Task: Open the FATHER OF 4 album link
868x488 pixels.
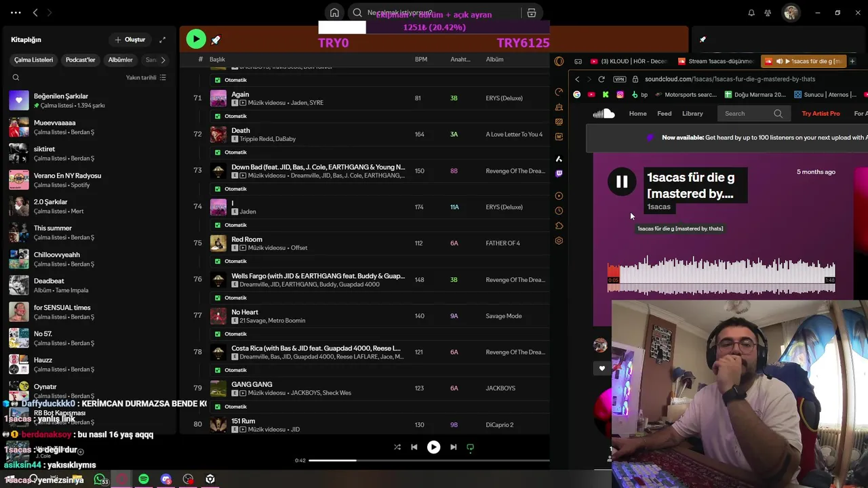Action: coord(502,243)
